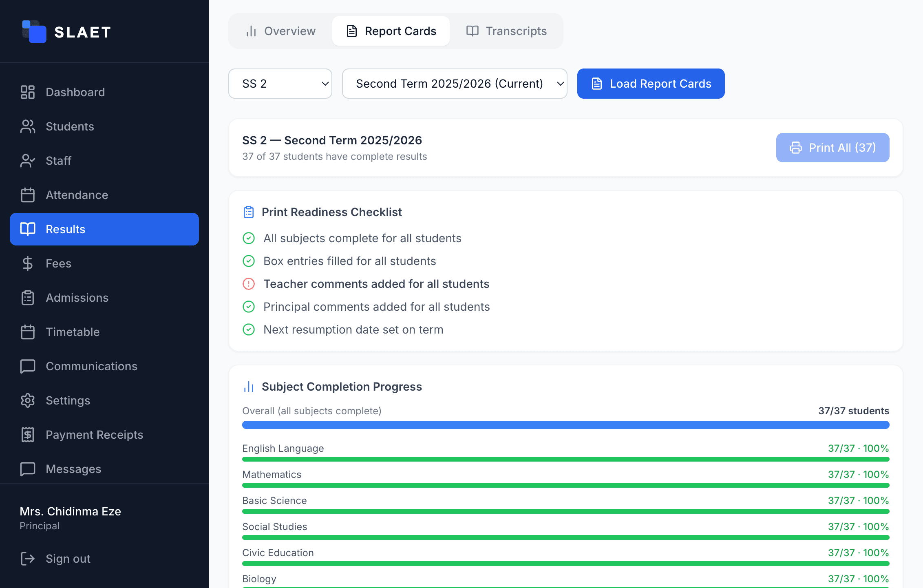Select the Dashboard icon in sidebar
This screenshot has height=588, width=923.
coord(27,92)
